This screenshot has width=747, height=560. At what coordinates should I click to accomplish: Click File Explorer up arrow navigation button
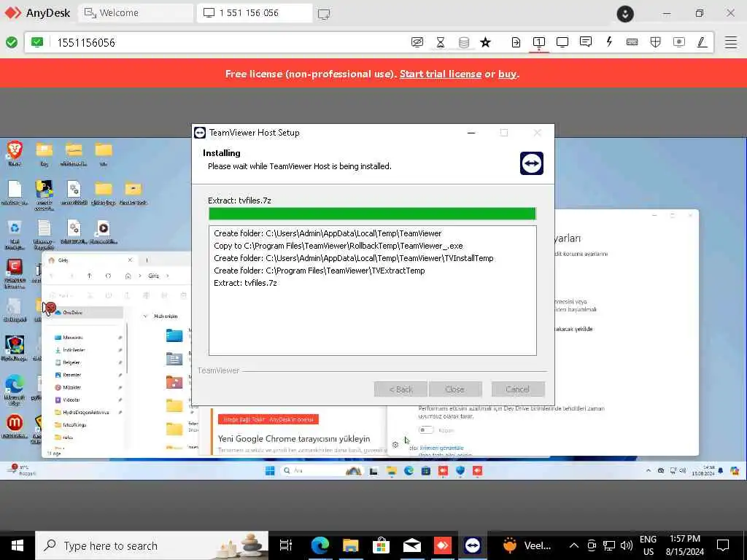[89, 276]
